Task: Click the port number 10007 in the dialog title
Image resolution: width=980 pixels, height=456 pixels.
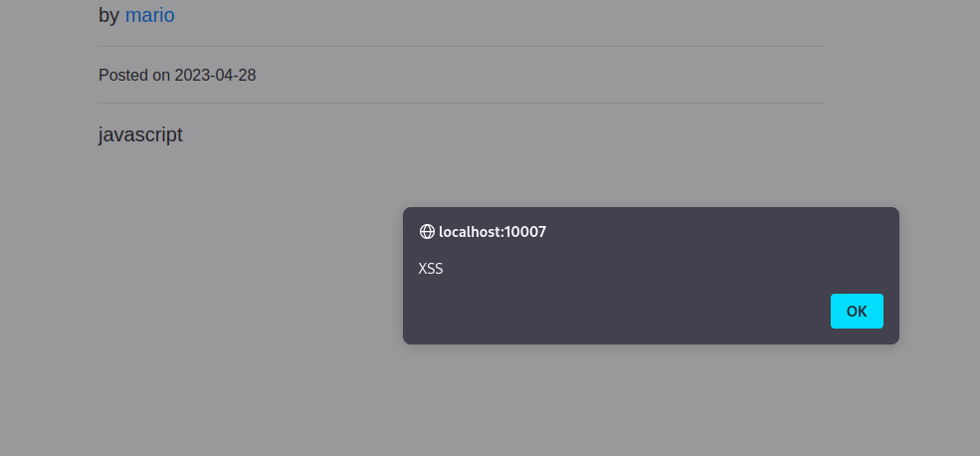Action: click(525, 231)
